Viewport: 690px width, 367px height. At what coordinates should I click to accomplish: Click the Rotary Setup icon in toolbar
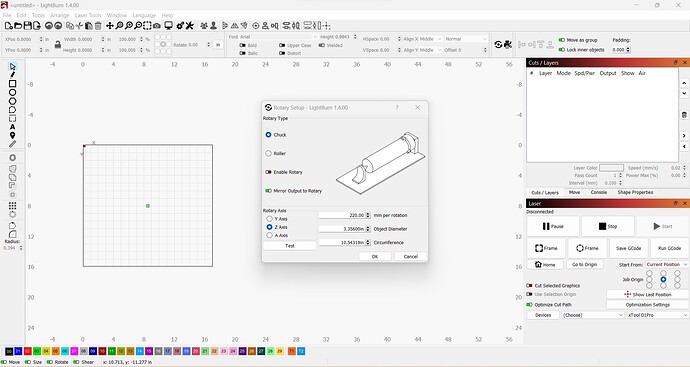point(498,44)
